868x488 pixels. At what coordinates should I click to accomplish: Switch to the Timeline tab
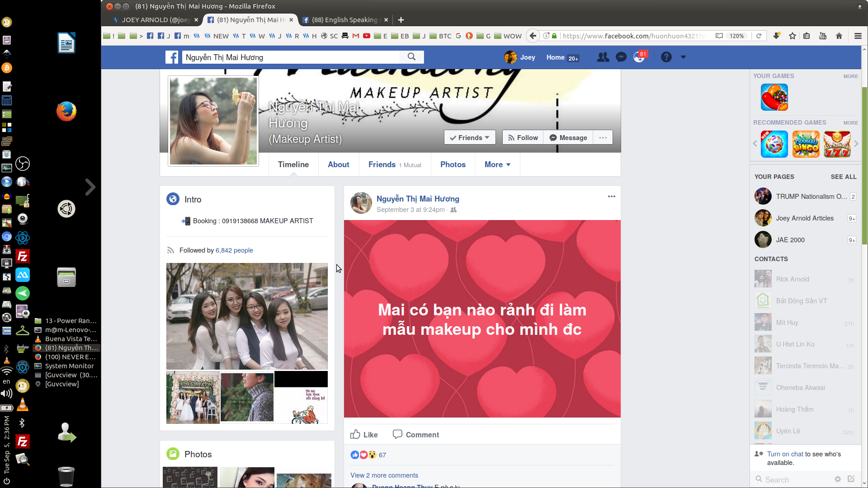pyautogui.click(x=293, y=164)
